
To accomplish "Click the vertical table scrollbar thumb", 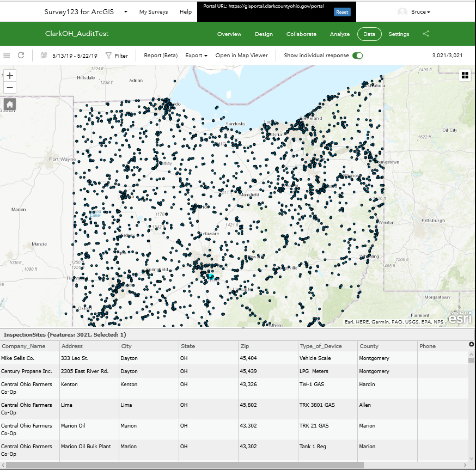I will [x=471, y=360].
